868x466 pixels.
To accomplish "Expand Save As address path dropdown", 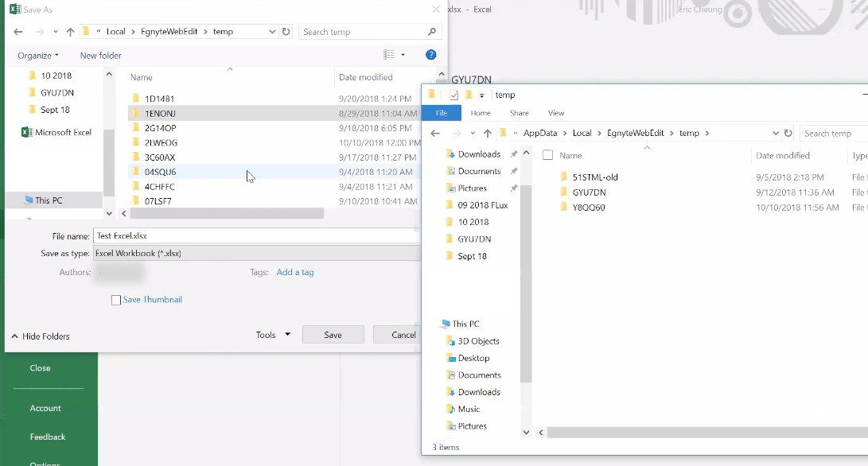I will [272, 32].
